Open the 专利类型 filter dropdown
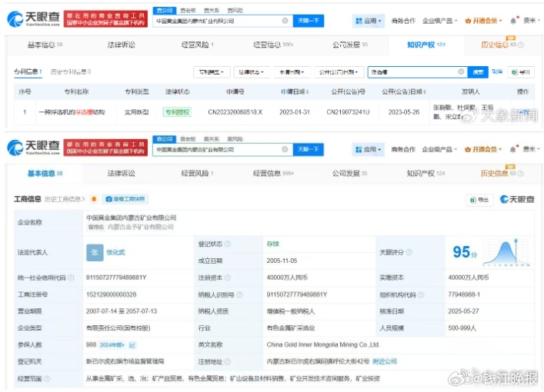The width and height of the screenshot is (544, 392). 212,71
